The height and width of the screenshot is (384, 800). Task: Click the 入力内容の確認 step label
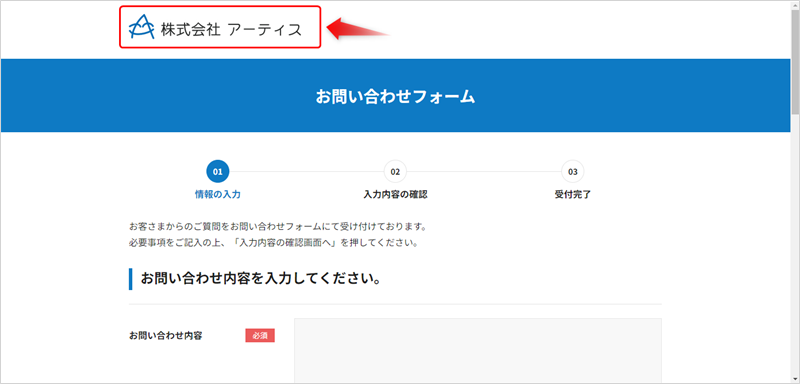point(395,195)
